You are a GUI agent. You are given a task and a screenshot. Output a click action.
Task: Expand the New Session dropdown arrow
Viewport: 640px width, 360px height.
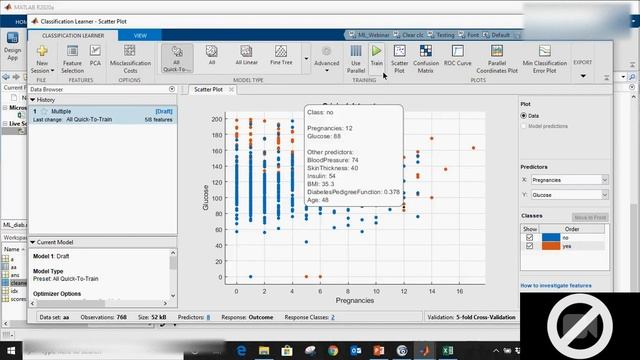(52, 71)
